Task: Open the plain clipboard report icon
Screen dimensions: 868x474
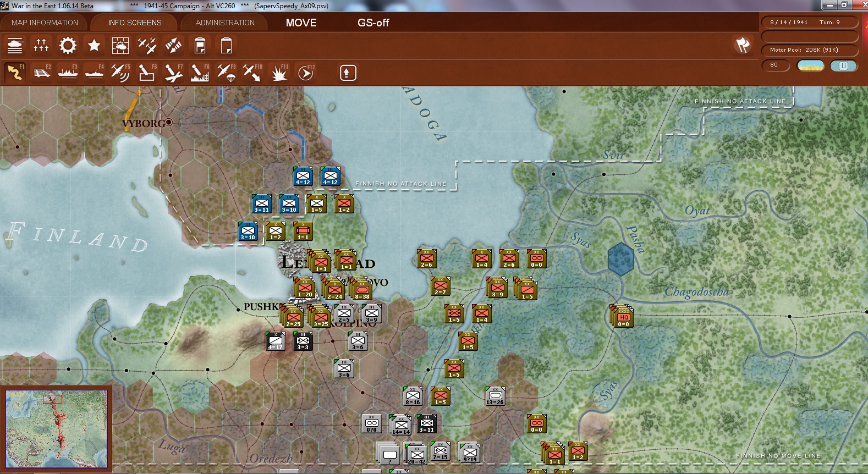Action: (226, 45)
